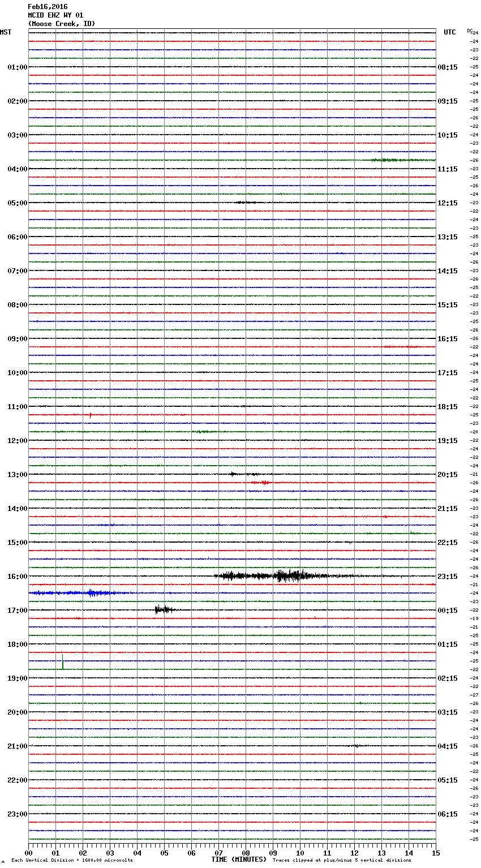Screen dimensions: 481x868
Task: Select the '15:00' MST time label
Action: tap(18, 543)
